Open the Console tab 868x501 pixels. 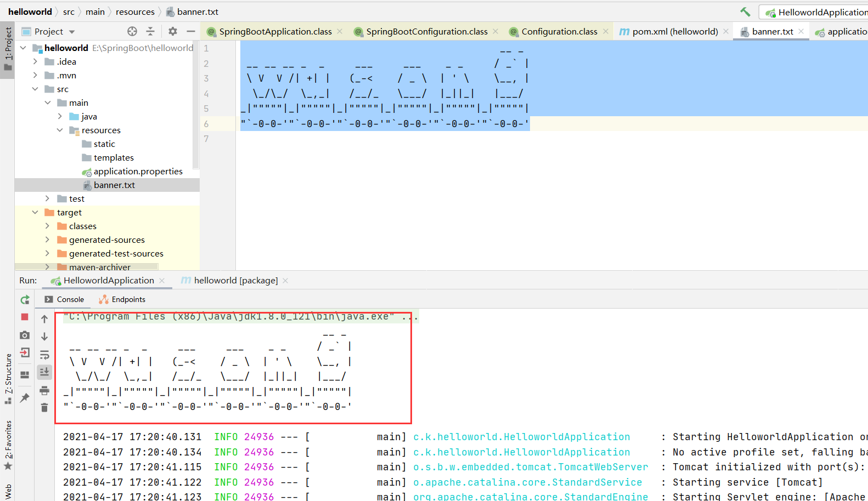coord(64,299)
